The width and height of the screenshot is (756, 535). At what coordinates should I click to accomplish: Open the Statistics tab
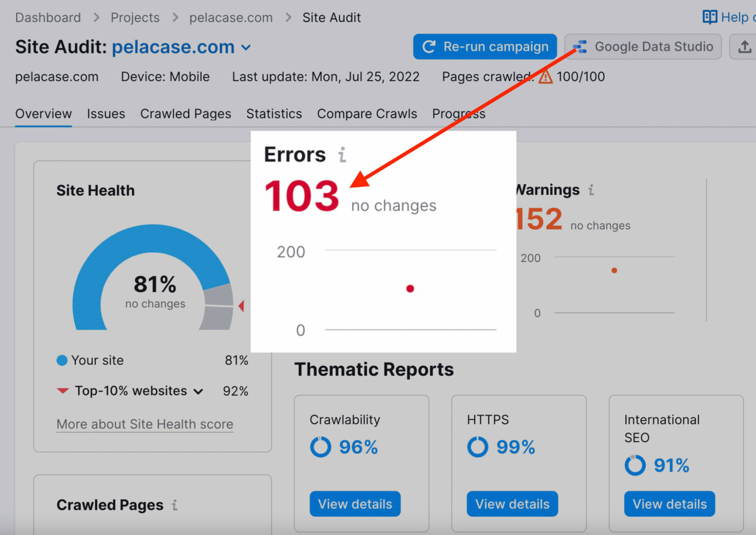click(x=274, y=114)
